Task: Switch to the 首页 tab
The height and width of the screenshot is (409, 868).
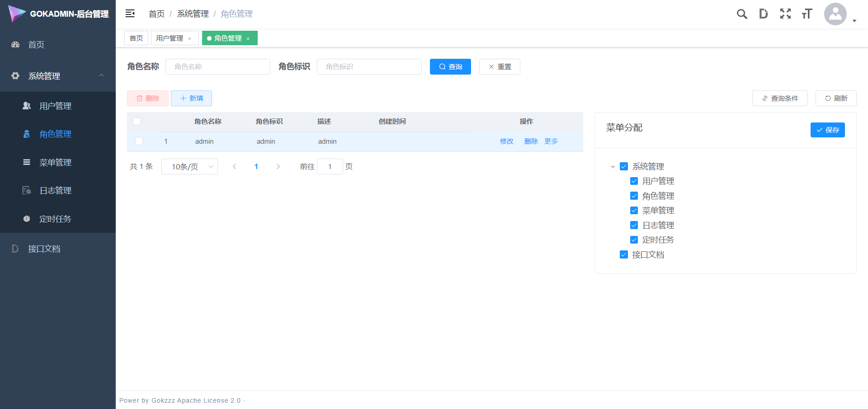Action: click(136, 38)
